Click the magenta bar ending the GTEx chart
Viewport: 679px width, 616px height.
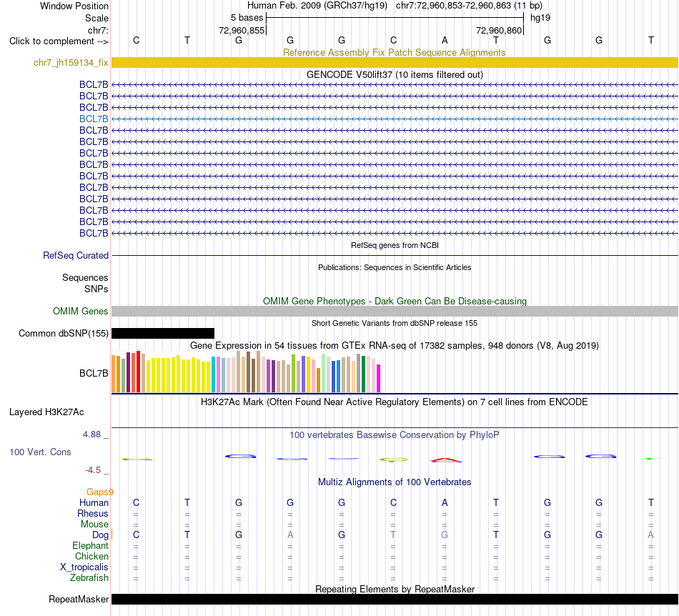click(379, 379)
